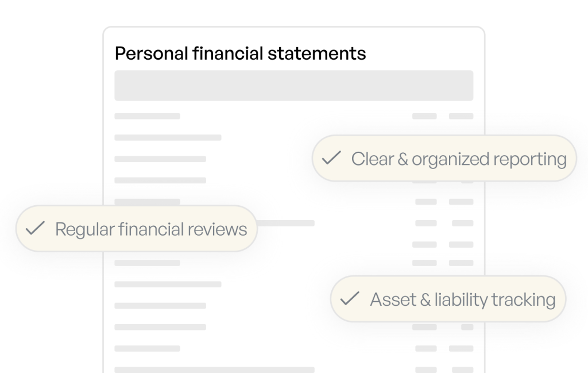Image resolution: width=588 pixels, height=373 pixels.
Task: Click line partly hidden above Regular financial reviews badge
Action: click(147, 202)
